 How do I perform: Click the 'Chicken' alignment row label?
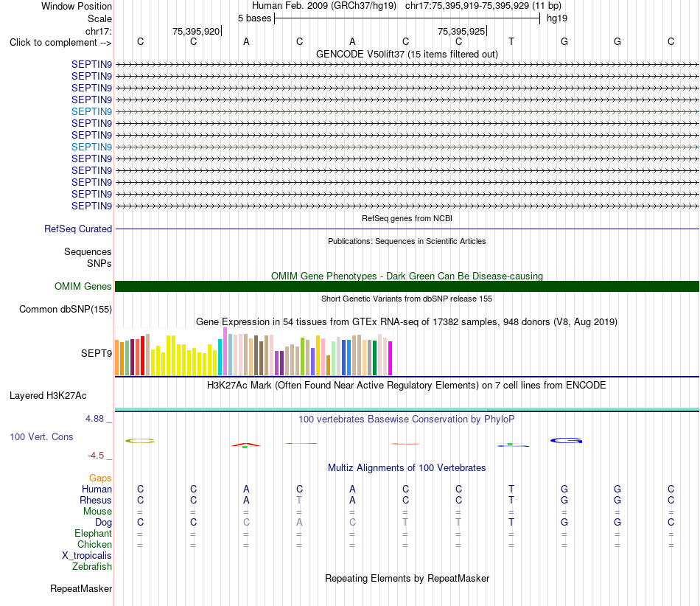point(94,544)
